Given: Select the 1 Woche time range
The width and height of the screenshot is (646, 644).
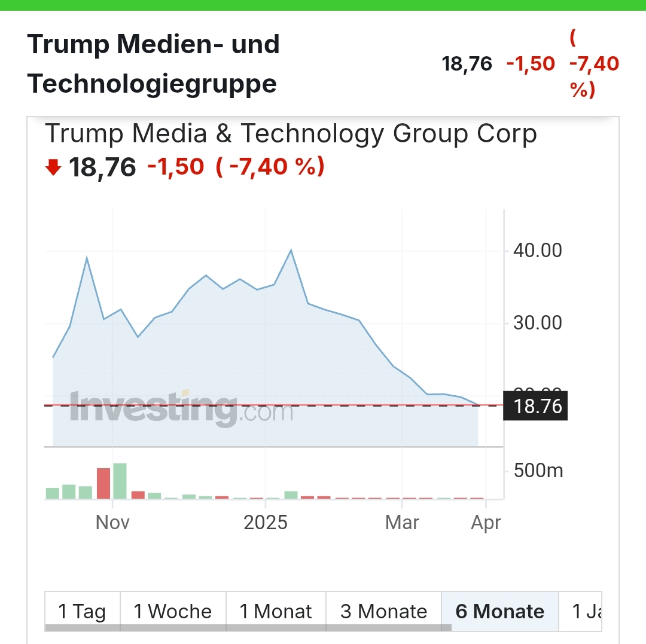Looking at the screenshot, I should (173, 611).
